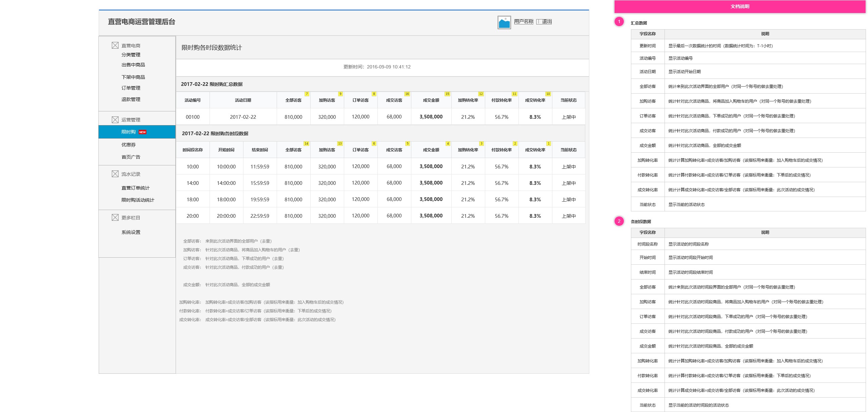Click yellow note marker 6 on period 订单访客
The height and width of the screenshot is (412, 868).
(x=374, y=144)
